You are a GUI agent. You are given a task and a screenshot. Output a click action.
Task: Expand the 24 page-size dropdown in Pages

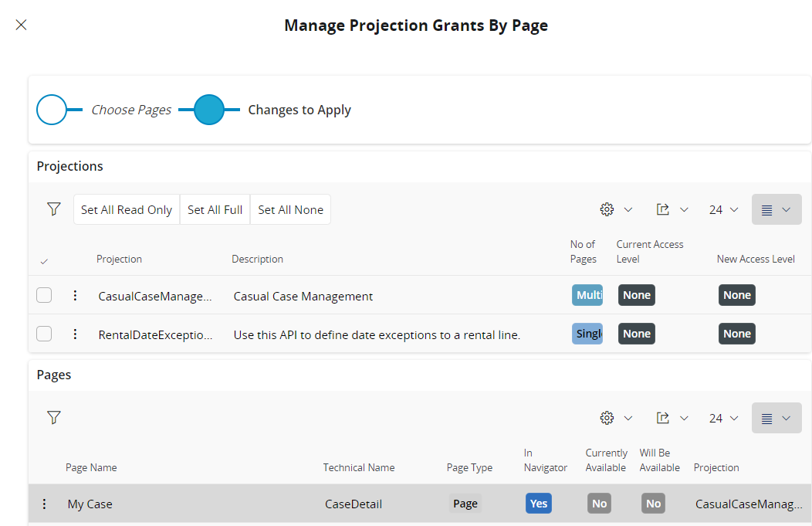722,417
